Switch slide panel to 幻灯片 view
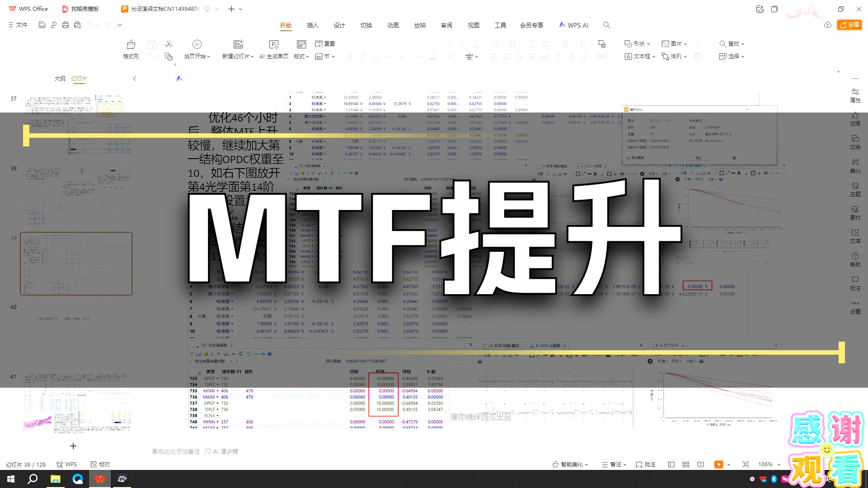The image size is (868, 488). 79,79
